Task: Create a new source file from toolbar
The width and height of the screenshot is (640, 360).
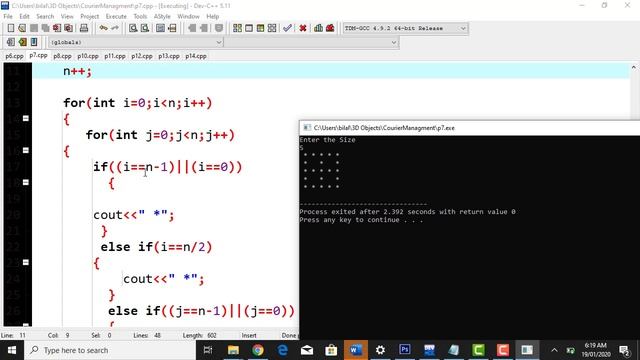Action: [11, 28]
